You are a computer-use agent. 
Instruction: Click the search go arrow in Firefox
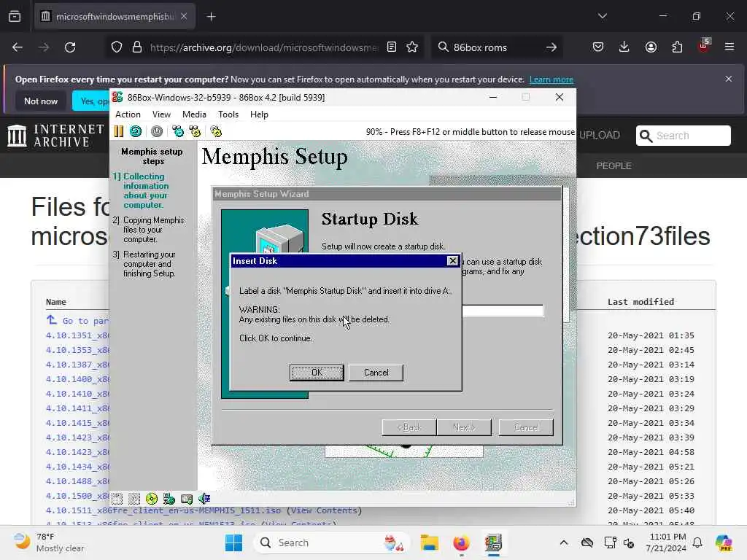tap(551, 47)
